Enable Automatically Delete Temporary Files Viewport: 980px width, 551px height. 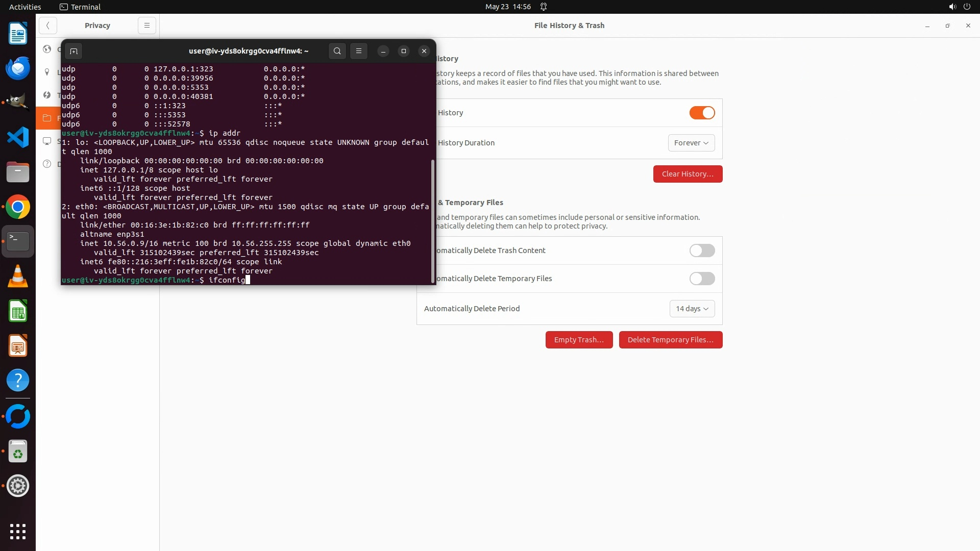[x=702, y=279]
